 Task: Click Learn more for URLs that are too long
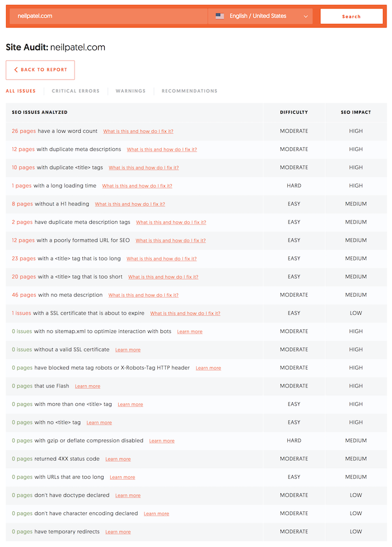[123, 477]
